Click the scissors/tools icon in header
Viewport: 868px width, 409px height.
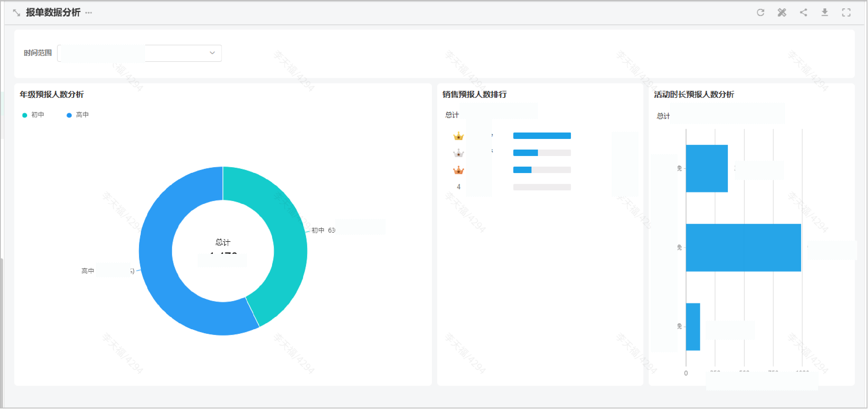tap(782, 13)
